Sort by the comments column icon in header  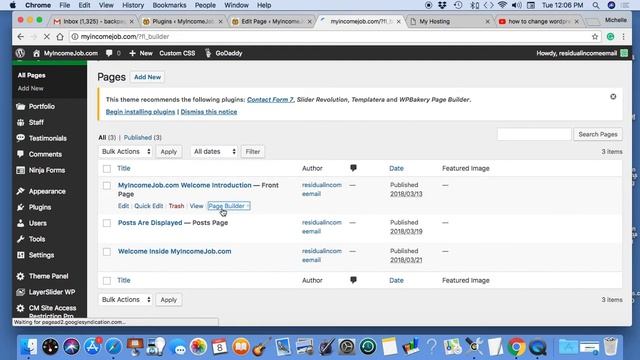pyautogui.click(x=353, y=168)
